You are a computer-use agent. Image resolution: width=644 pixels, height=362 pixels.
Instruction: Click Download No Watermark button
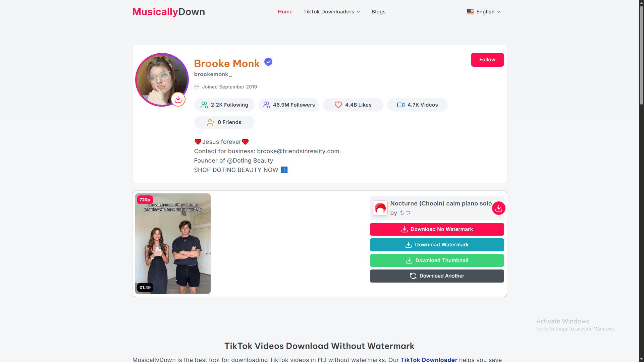(x=437, y=229)
